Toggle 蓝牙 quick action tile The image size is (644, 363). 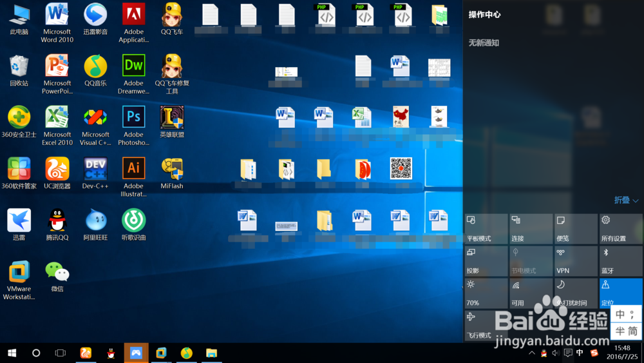point(620,261)
